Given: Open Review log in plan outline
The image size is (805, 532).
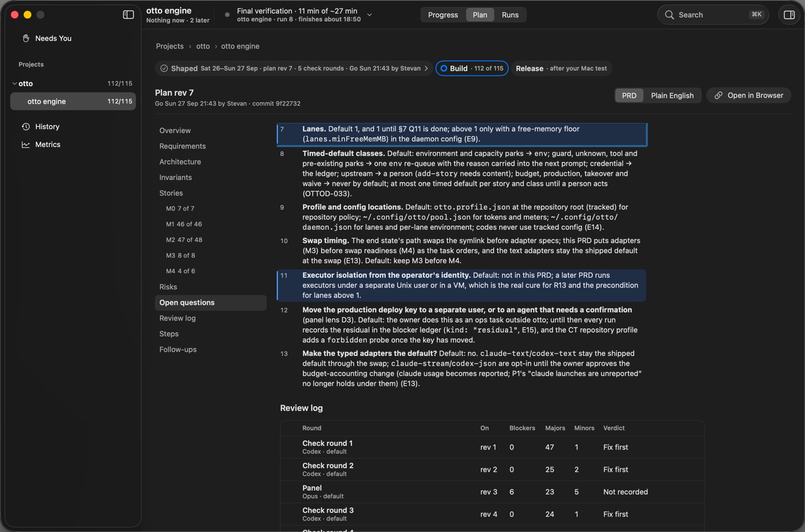Looking at the screenshot, I should click(177, 318).
